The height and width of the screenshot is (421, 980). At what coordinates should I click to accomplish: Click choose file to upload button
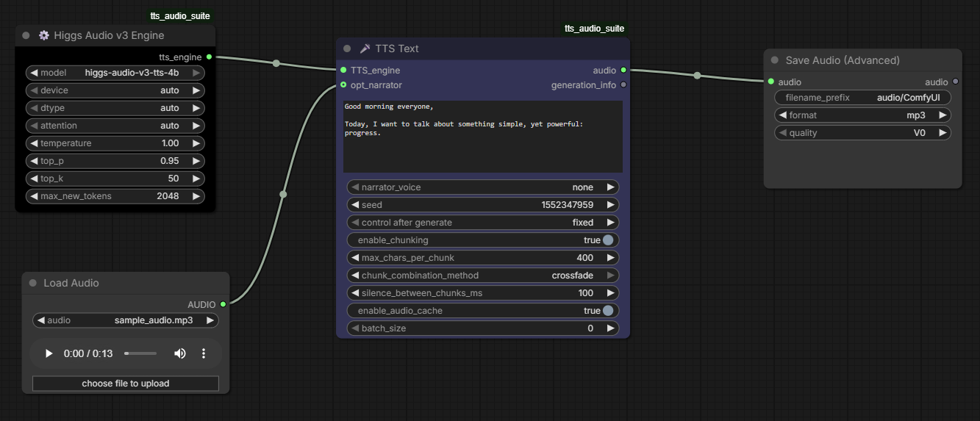tap(126, 384)
